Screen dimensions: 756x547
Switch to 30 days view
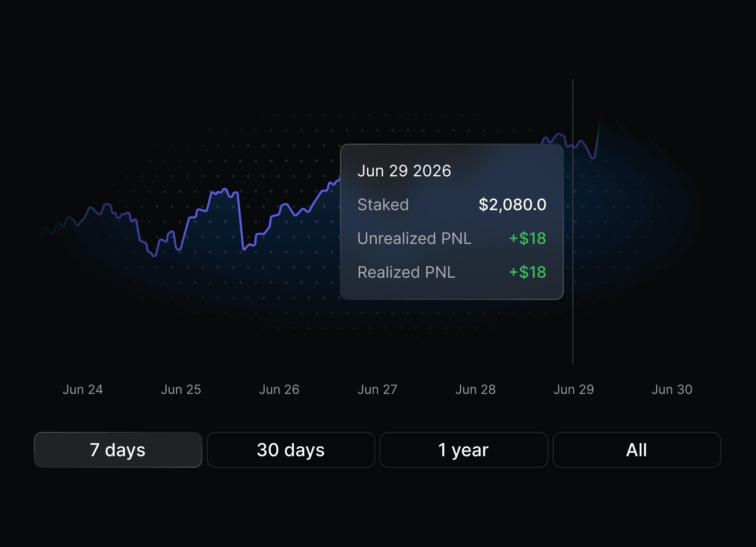point(291,450)
